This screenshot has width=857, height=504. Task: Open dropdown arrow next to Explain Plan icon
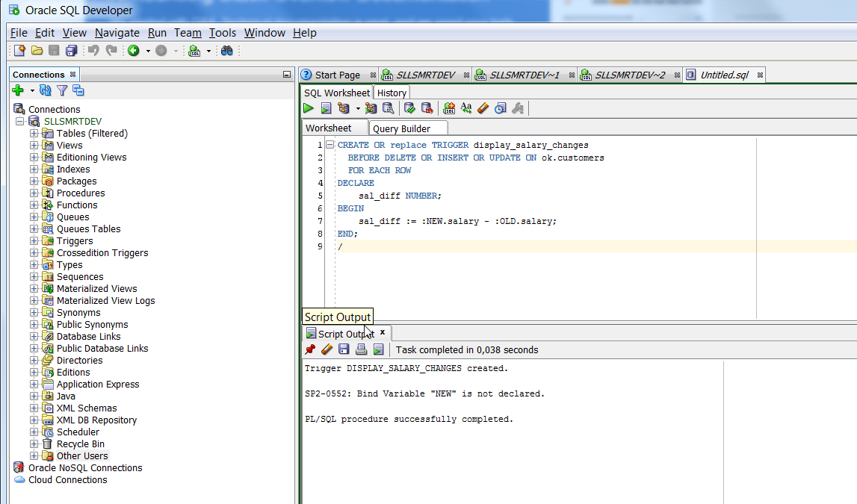click(358, 109)
